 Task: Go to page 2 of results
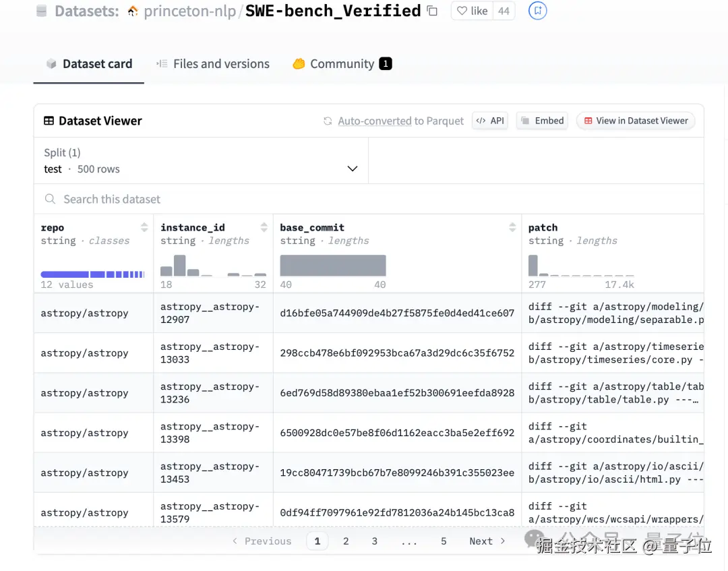coord(346,541)
